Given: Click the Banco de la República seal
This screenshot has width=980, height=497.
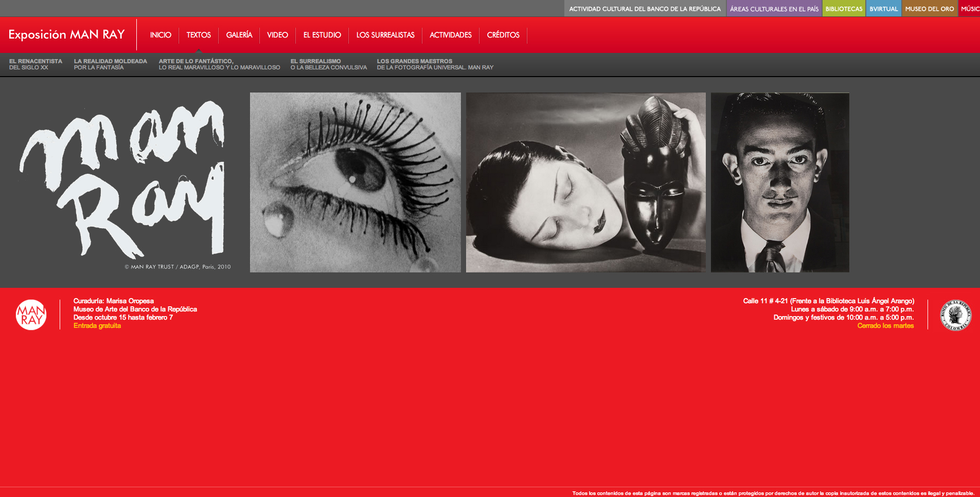Looking at the screenshot, I should (x=955, y=315).
